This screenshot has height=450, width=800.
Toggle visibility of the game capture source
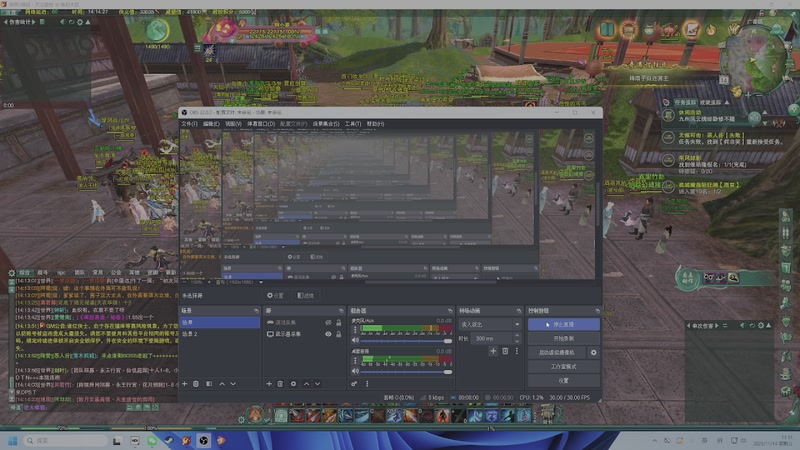tap(328, 323)
